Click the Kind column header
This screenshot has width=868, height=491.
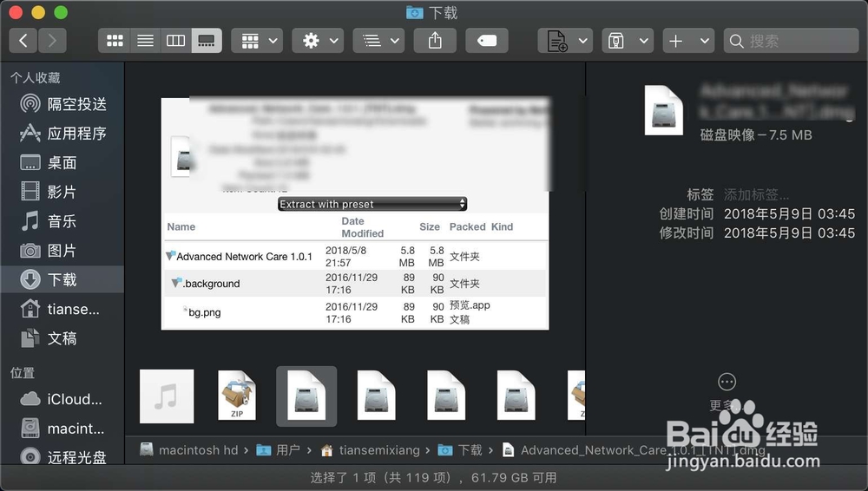click(502, 227)
